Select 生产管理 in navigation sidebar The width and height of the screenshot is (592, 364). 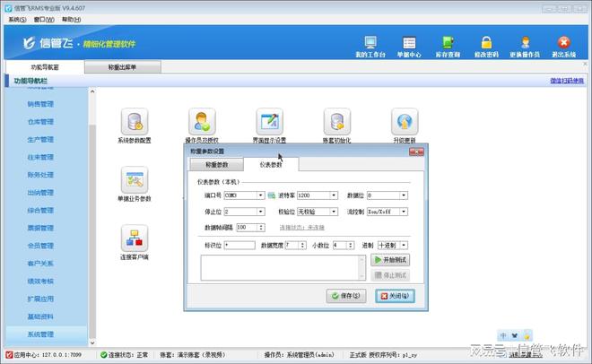[40, 140]
